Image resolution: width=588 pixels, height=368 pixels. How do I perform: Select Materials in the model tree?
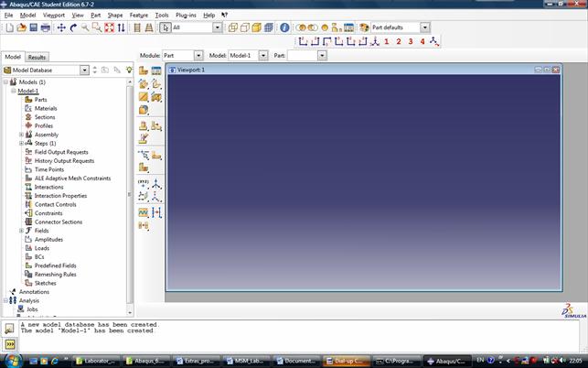46,109
